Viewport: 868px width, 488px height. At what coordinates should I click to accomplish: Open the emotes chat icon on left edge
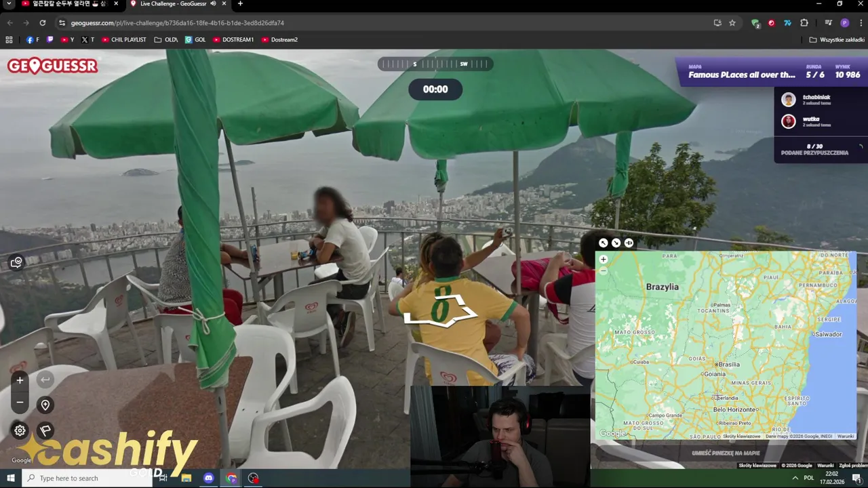click(16, 262)
